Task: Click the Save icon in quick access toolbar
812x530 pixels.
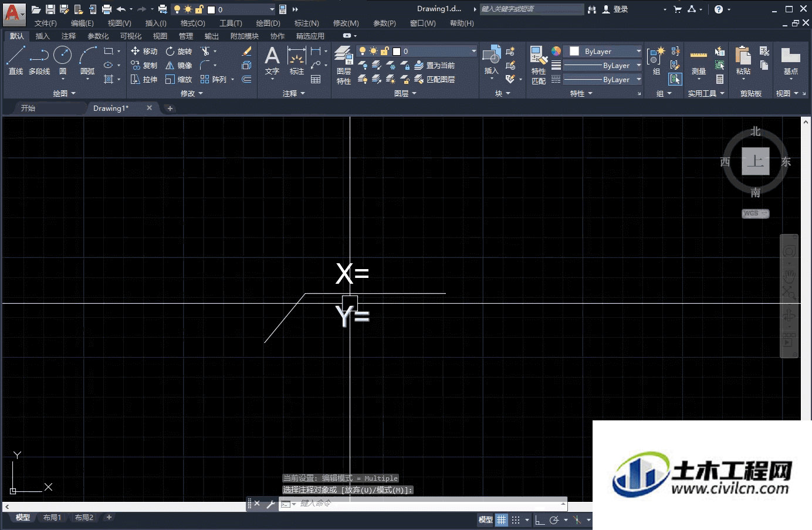Action: tap(50, 9)
